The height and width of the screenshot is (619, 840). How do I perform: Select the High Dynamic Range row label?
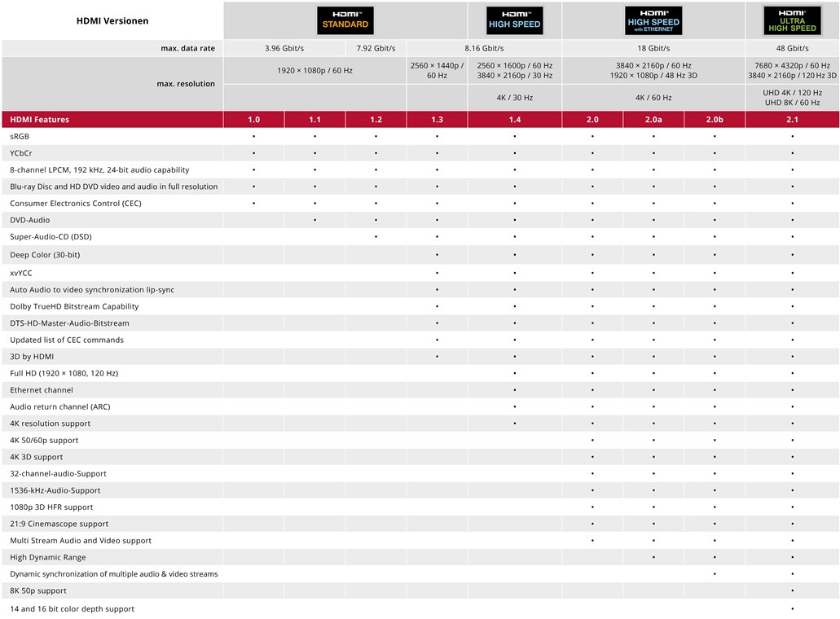[x=47, y=557]
